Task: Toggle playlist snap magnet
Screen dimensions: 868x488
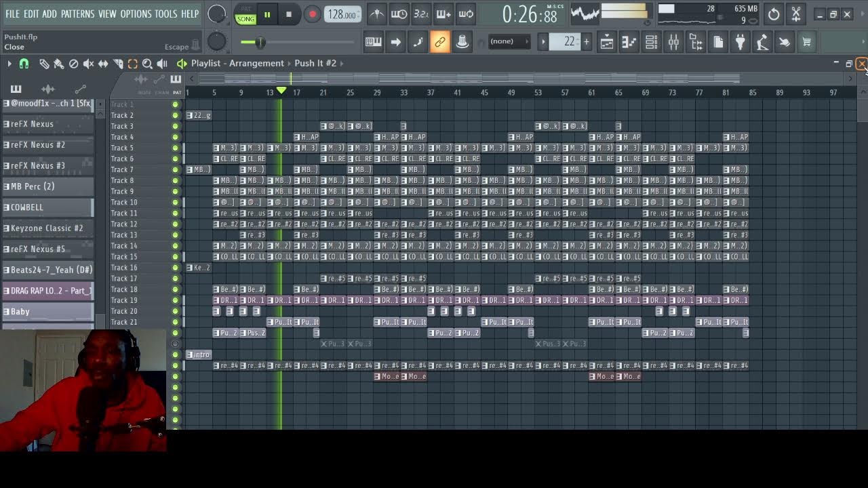Action: click(24, 64)
